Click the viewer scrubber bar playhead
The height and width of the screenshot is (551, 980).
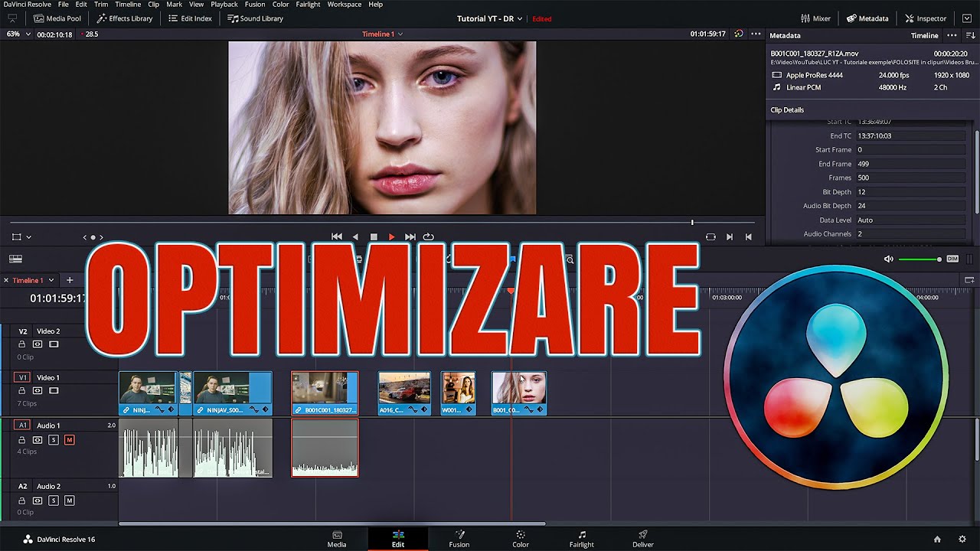point(692,223)
